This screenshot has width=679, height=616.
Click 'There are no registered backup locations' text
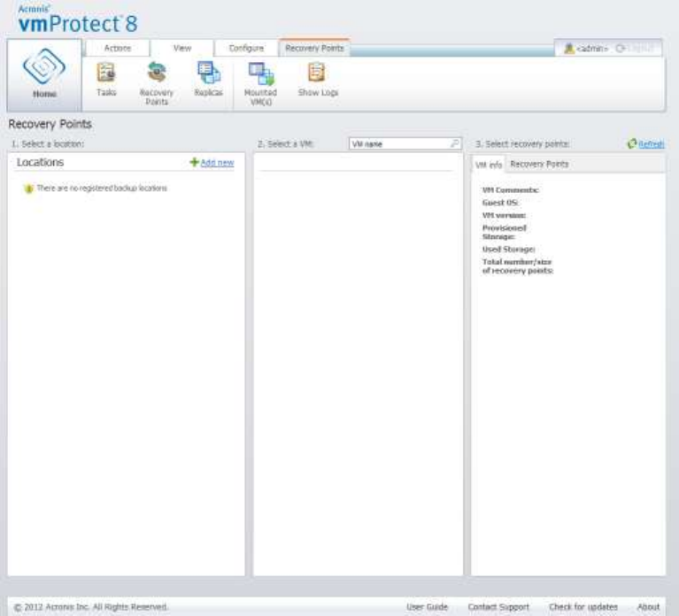102,188
